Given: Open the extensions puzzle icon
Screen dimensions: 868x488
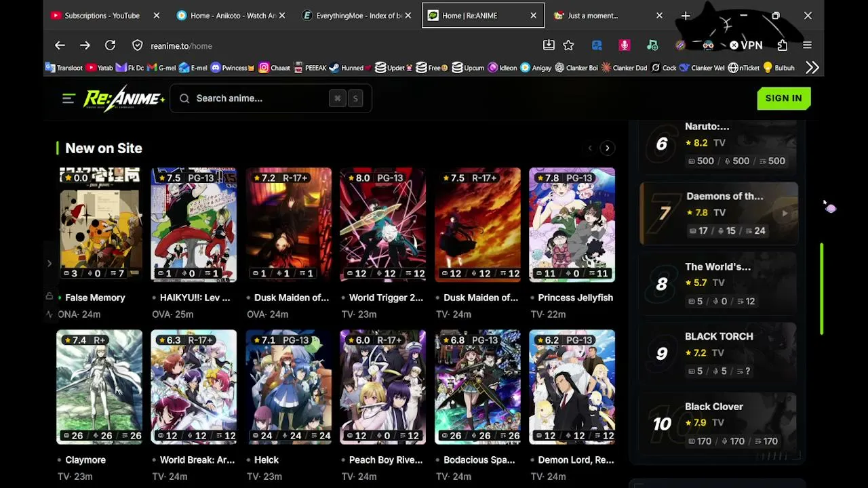Looking at the screenshot, I should 783,45.
